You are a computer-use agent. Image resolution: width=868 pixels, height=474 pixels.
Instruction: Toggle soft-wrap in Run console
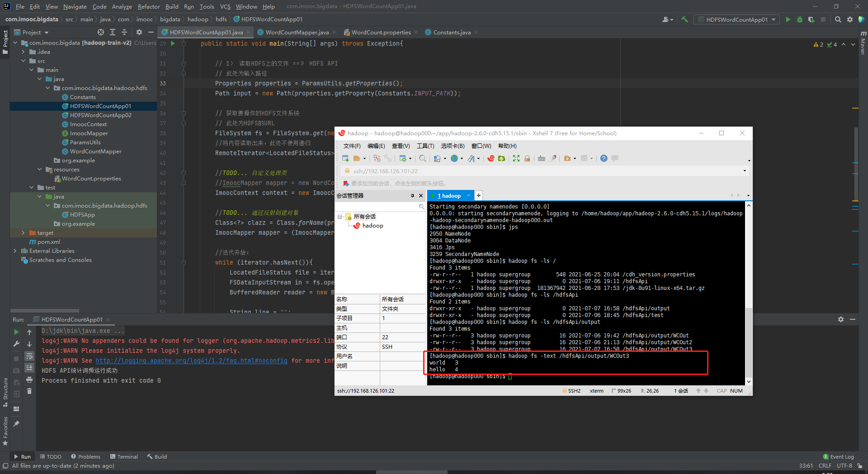[x=29, y=356]
